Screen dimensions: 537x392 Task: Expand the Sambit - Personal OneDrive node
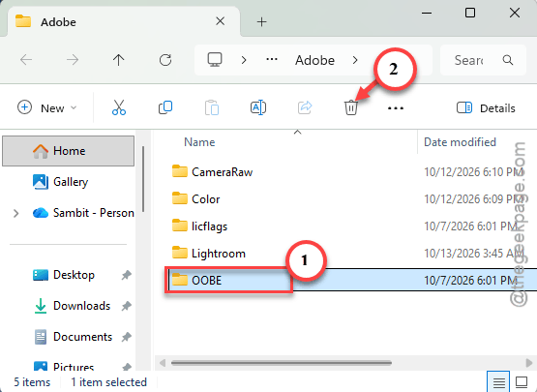pos(15,213)
